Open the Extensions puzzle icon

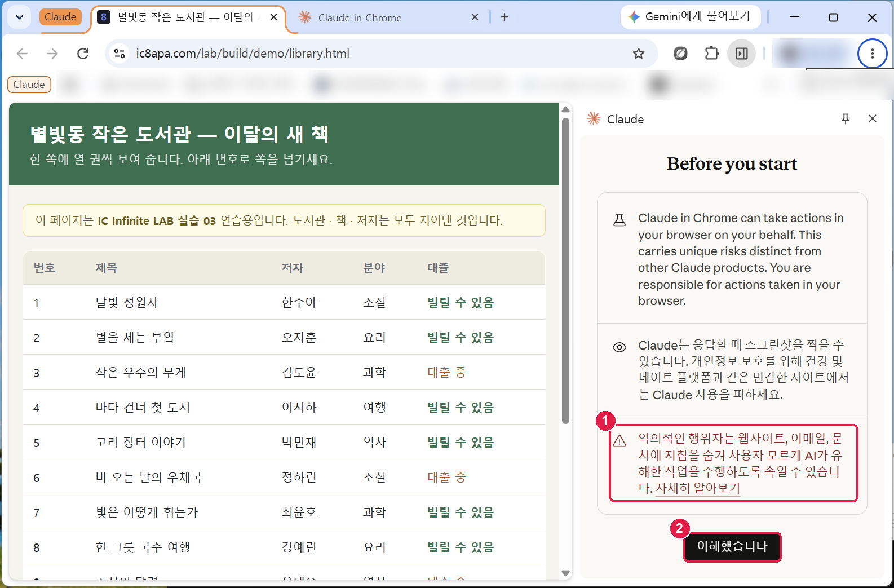(711, 54)
